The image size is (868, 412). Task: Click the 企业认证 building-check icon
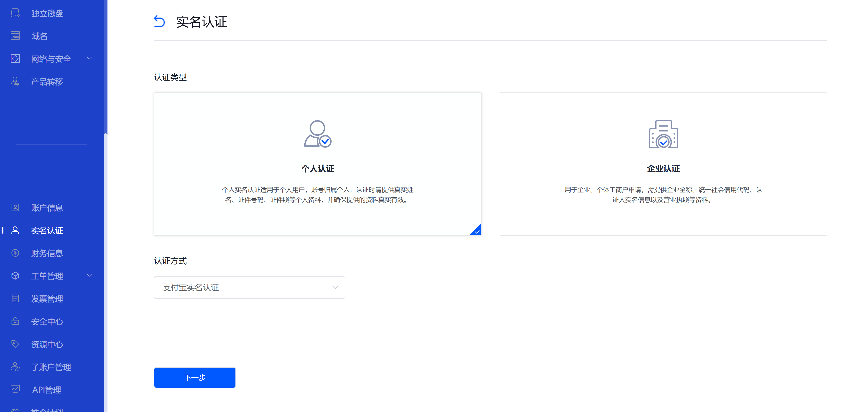click(663, 134)
